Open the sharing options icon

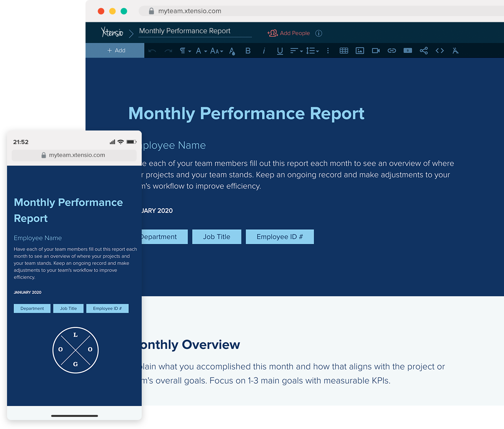point(424,50)
